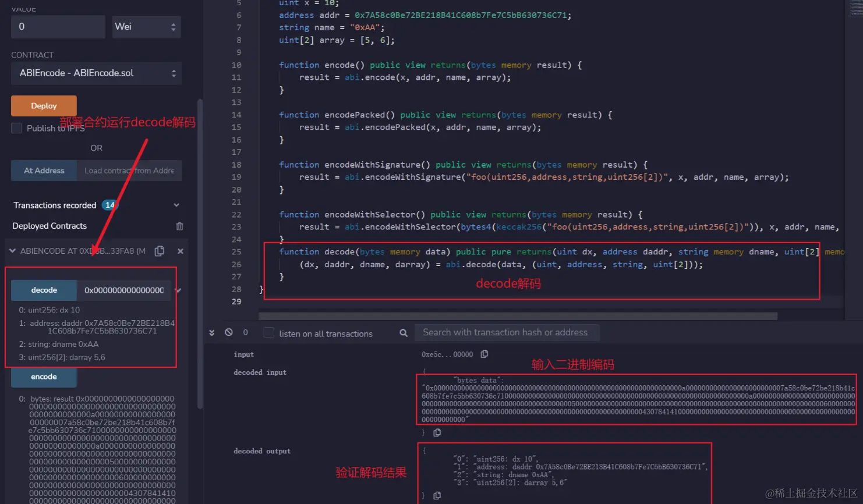This screenshot has width=863, height=504.
Task: Enable Publish to IPFS checkbox
Action: (16, 128)
